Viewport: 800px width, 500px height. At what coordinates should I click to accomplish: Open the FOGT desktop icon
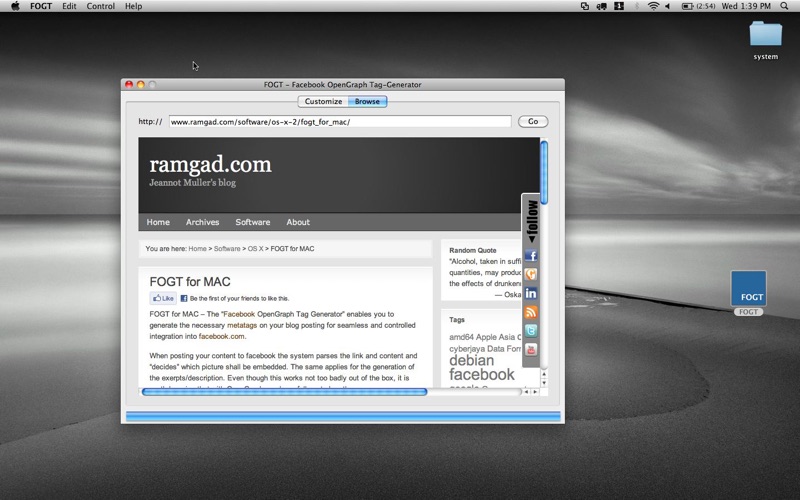[x=748, y=289]
